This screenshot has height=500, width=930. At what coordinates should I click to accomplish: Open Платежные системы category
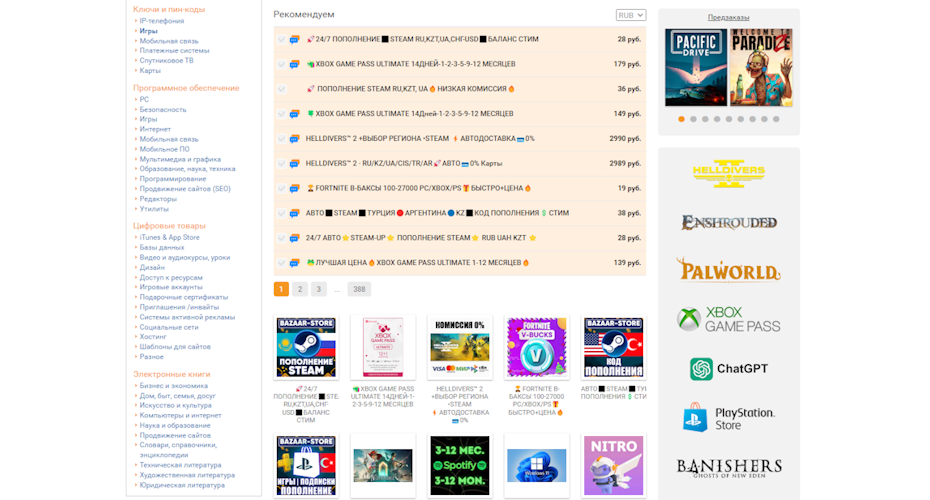174,50
